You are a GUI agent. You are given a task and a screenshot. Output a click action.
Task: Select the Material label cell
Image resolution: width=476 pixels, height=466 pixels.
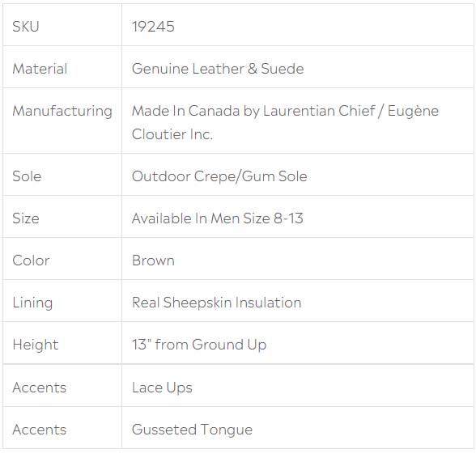point(62,67)
